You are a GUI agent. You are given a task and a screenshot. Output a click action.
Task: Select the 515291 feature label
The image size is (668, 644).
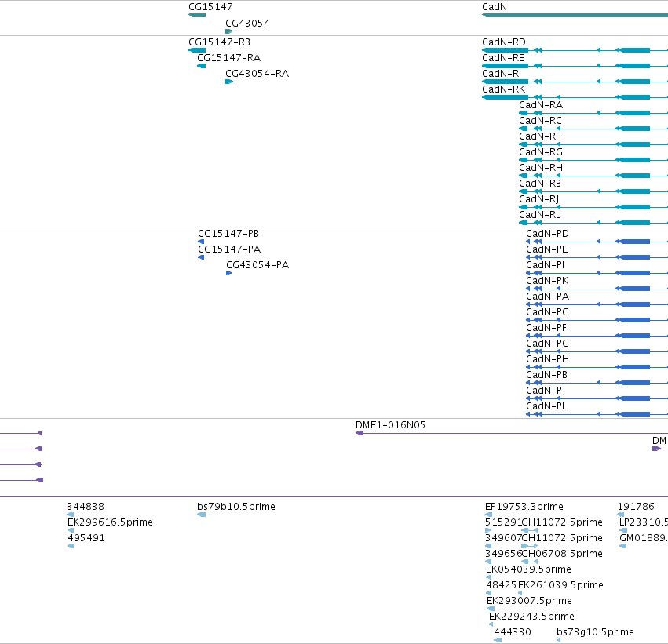[x=503, y=522]
